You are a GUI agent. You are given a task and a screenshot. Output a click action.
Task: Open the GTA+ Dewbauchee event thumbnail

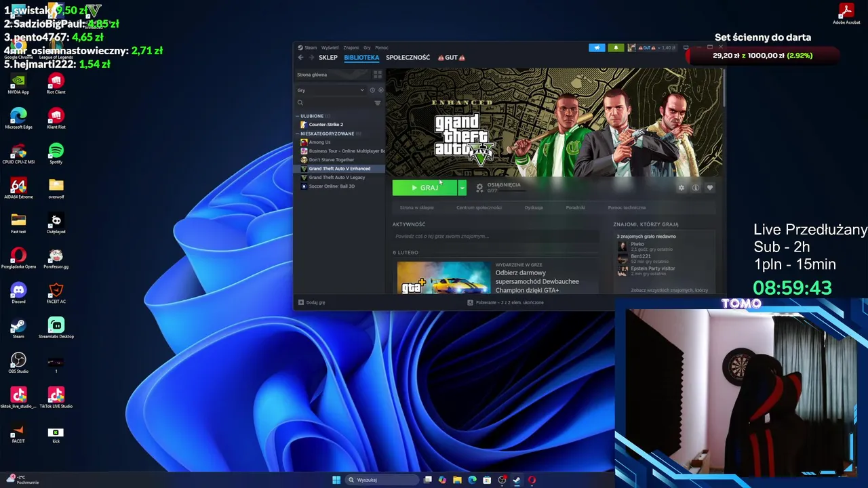point(443,278)
